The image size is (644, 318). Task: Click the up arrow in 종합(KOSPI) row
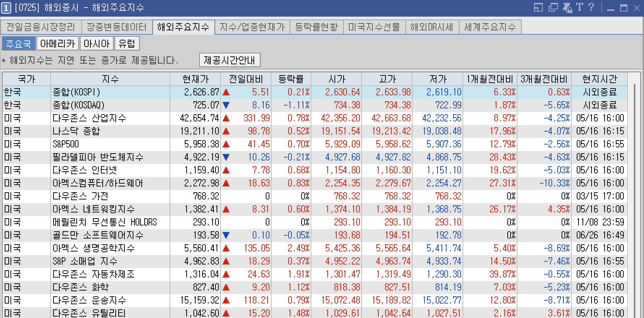click(x=226, y=92)
